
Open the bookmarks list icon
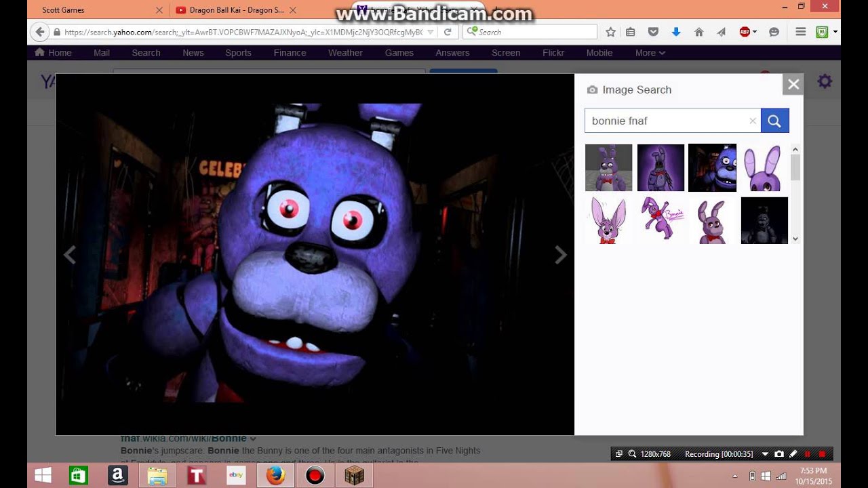tap(631, 32)
